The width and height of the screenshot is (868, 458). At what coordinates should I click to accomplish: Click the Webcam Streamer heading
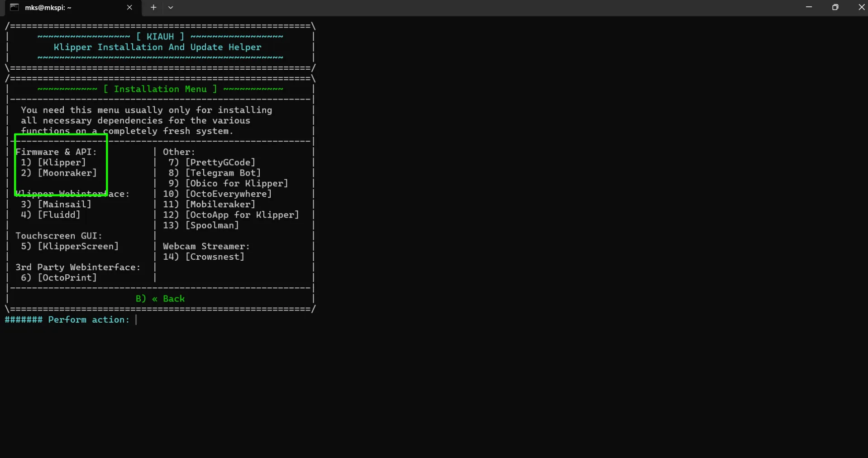click(206, 246)
